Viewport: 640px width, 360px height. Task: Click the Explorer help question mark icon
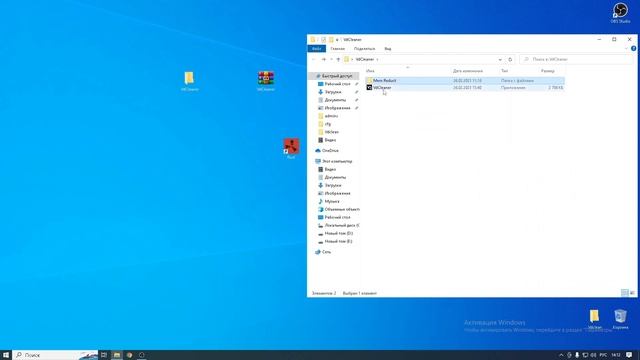click(633, 49)
